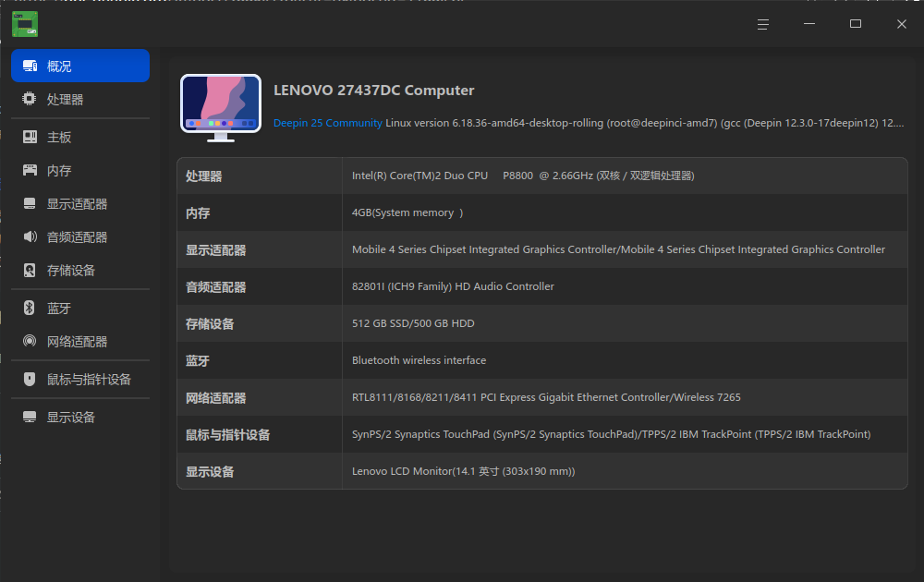The height and width of the screenshot is (582, 924).
Task: Open 鼠标与指针设备 mouse device icon
Action: click(x=30, y=379)
